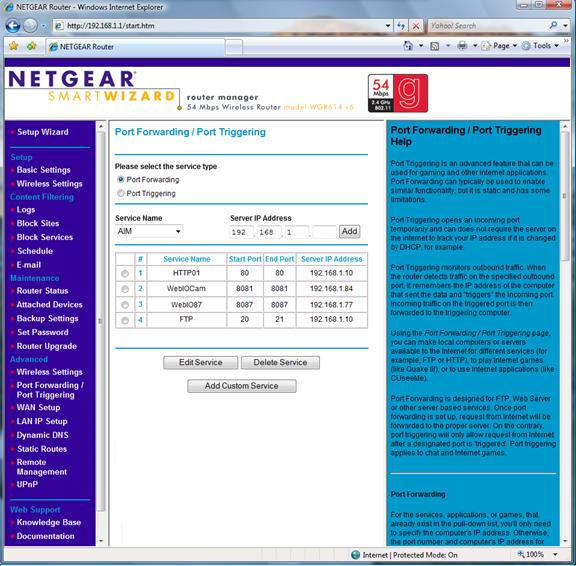Image resolution: width=576 pixels, height=566 pixels.
Task: Open Attached Devices page
Action: click(50, 304)
